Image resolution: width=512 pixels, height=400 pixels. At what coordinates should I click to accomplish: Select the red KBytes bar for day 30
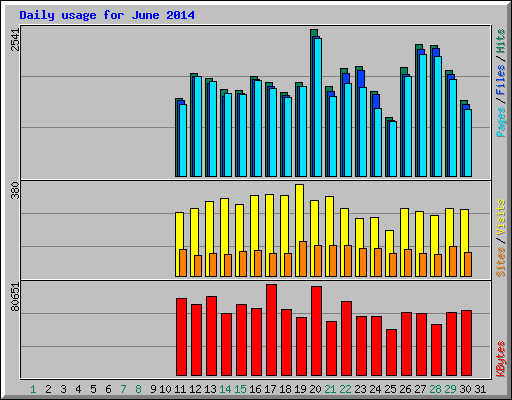click(466, 343)
